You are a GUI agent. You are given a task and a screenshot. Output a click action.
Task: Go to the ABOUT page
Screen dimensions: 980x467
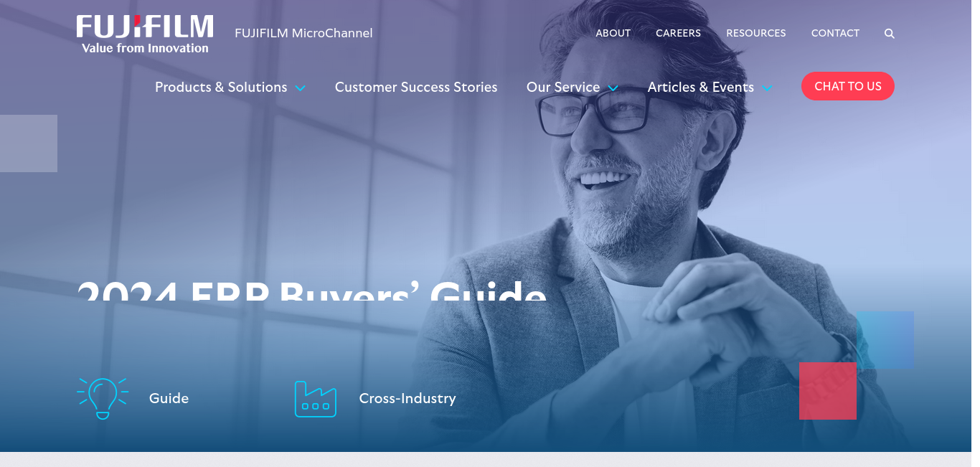click(x=613, y=33)
